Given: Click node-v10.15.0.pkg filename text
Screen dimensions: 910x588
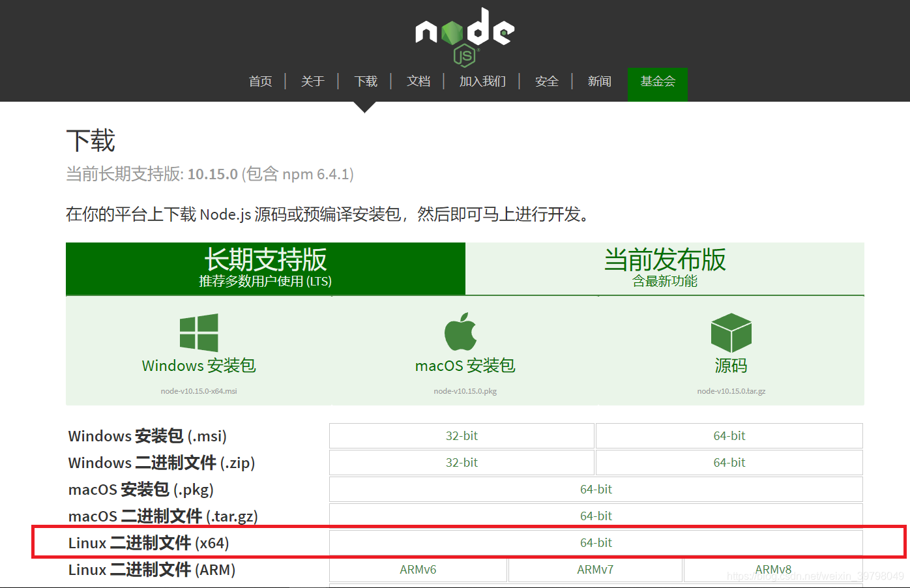Looking at the screenshot, I should [x=465, y=391].
